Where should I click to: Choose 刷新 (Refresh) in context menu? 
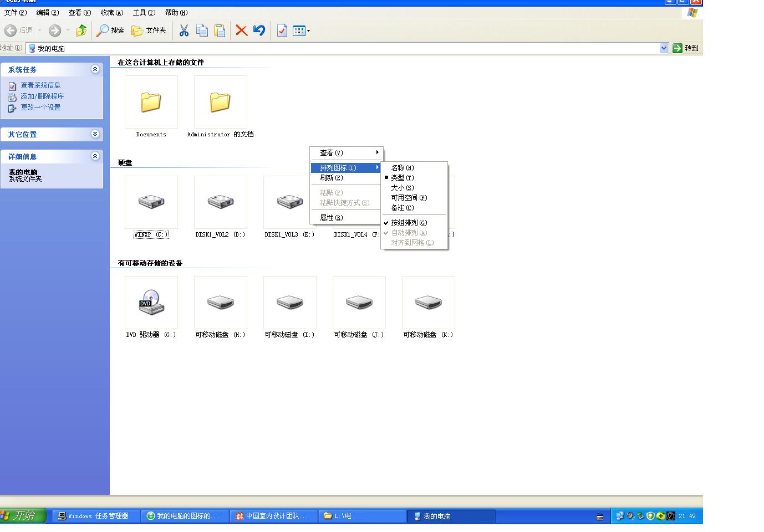[347, 178]
